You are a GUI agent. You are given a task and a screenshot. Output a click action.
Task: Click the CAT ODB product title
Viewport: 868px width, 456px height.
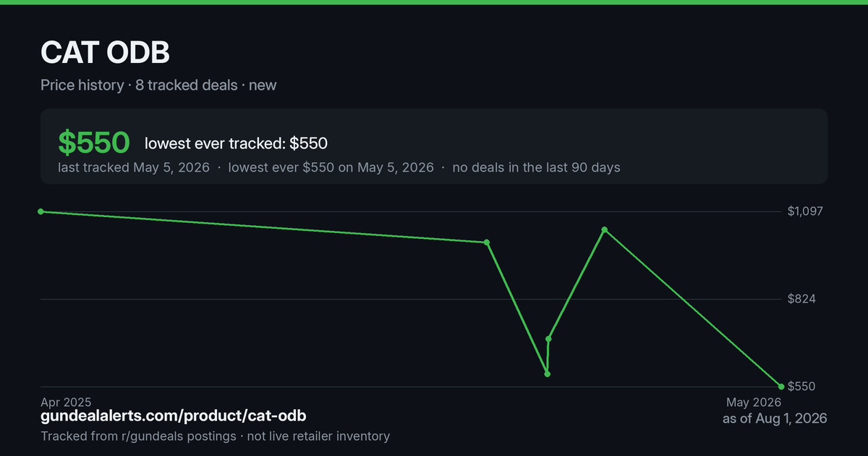[x=105, y=54]
